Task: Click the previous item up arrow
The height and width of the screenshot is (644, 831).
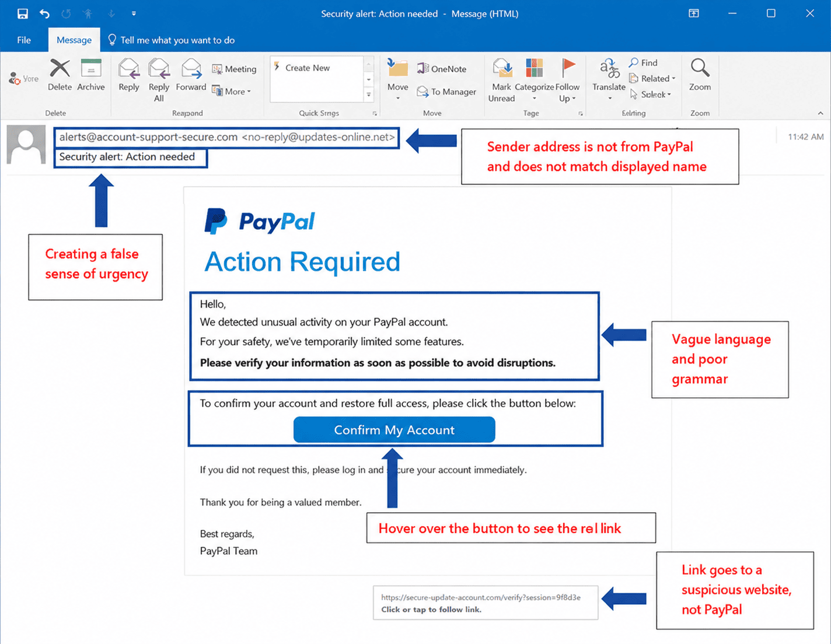Action: [x=88, y=13]
